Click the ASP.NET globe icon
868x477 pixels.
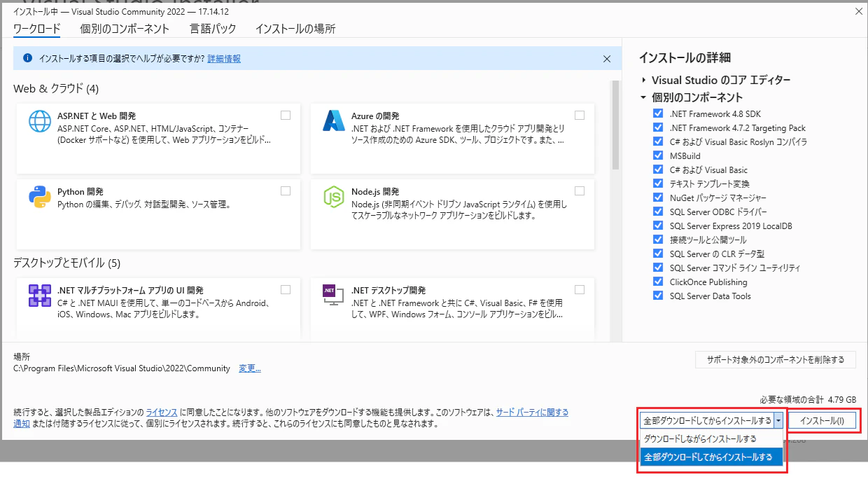pyautogui.click(x=40, y=120)
